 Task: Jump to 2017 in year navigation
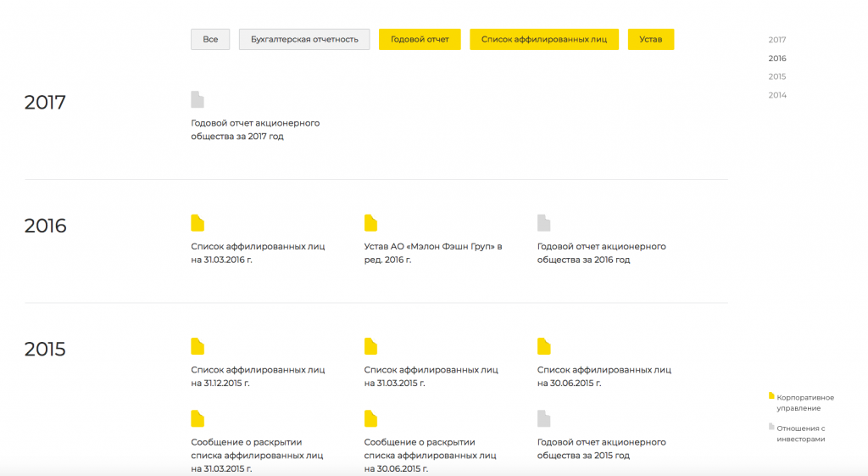(777, 40)
